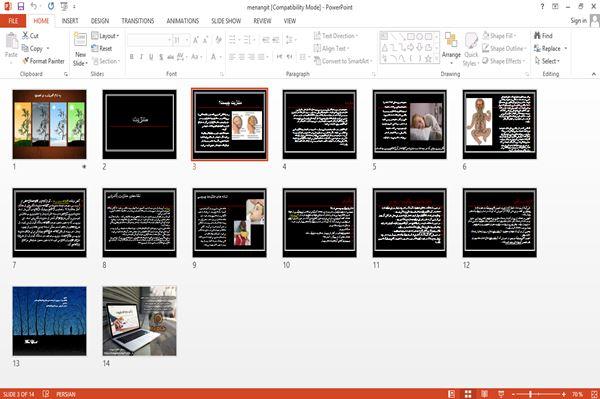
Task: Open the Select dropdown in Editing
Action: tap(547, 61)
